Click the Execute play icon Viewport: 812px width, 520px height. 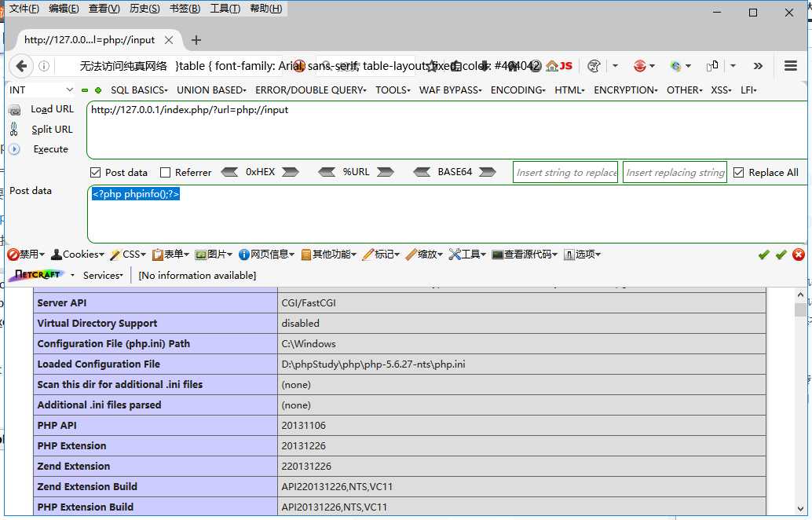[x=14, y=149]
